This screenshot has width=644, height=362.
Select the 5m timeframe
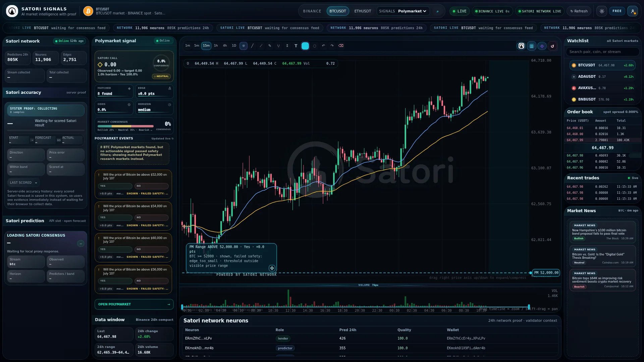click(197, 46)
